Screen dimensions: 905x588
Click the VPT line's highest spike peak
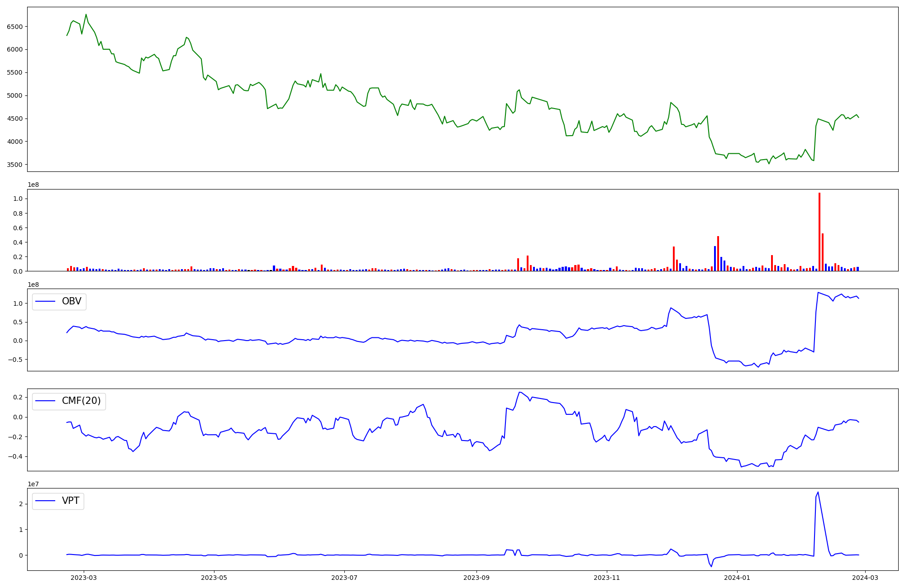click(x=818, y=492)
